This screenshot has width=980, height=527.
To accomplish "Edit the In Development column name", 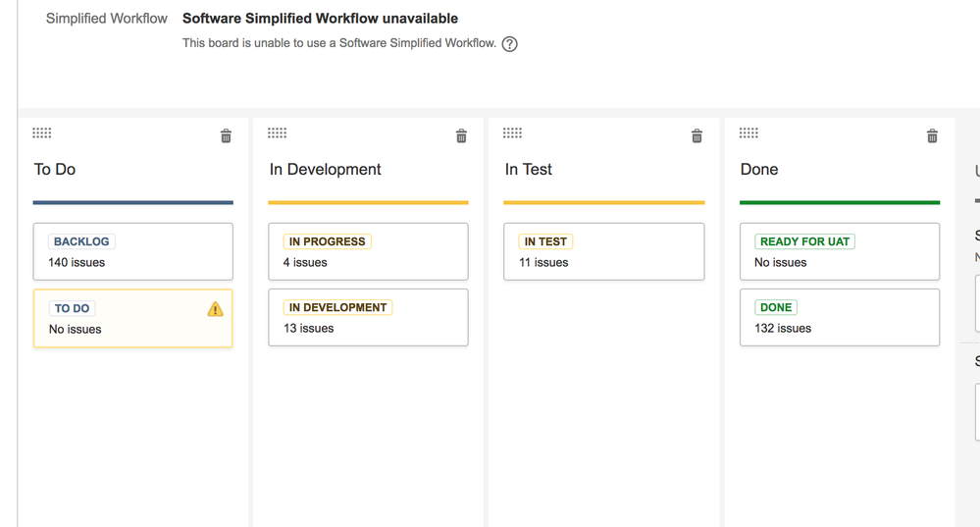I will 326,170.
